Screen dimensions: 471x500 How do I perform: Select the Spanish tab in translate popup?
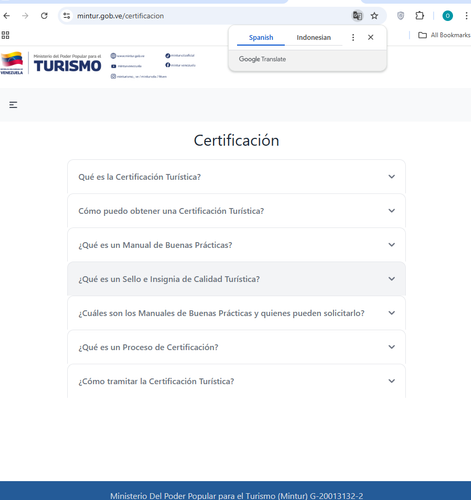coord(261,37)
